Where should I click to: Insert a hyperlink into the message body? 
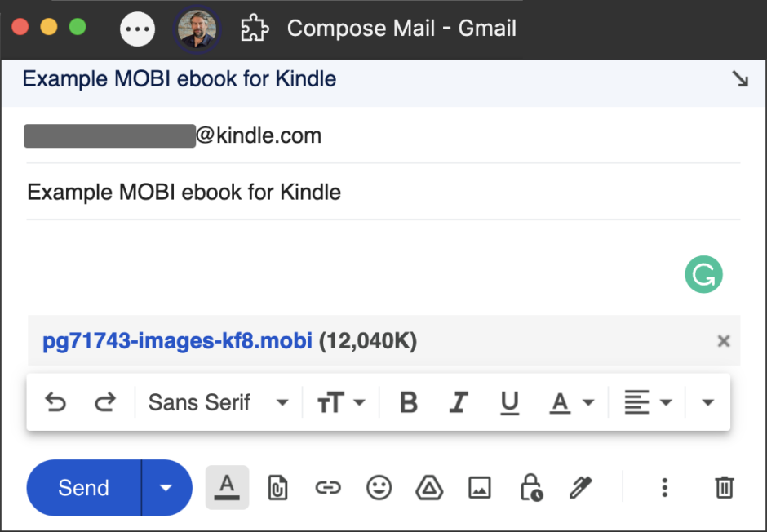click(327, 487)
